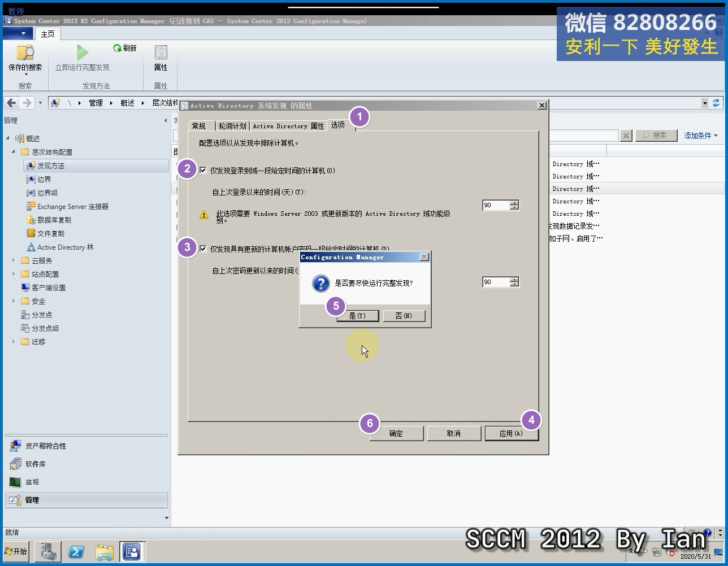
Task: Click the refresh icon beside the address bar
Action: (716, 103)
